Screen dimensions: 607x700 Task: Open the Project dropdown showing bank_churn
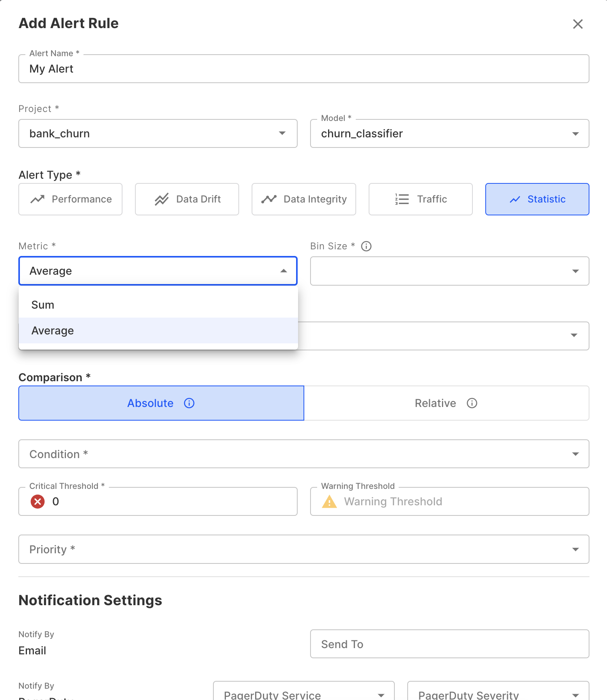coord(158,133)
